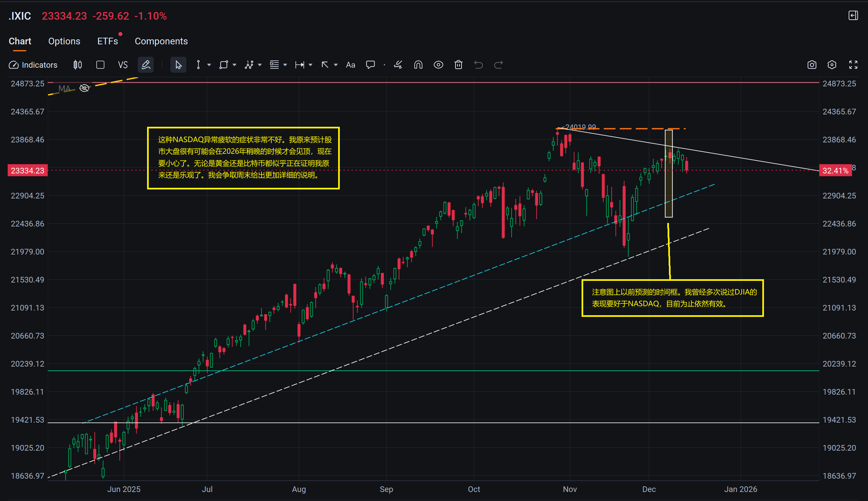Screen dimensions: 868x501
Task: Select the cursor pointer tool
Action: click(178, 65)
